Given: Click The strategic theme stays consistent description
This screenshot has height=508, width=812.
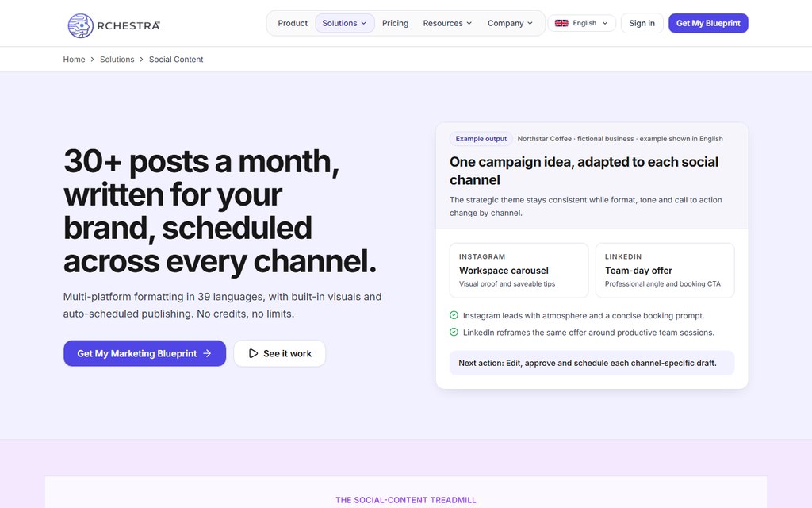Looking at the screenshot, I should tap(586, 206).
